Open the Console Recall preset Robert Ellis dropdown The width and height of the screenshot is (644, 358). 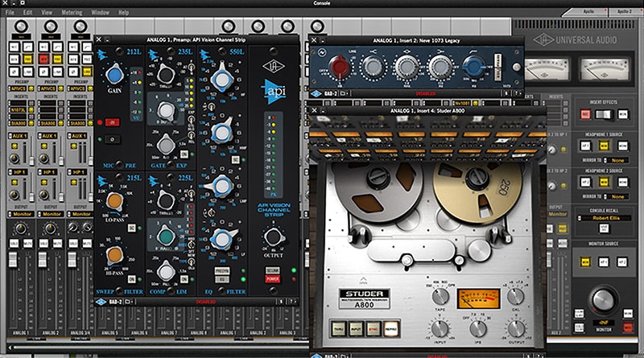click(x=604, y=218)
